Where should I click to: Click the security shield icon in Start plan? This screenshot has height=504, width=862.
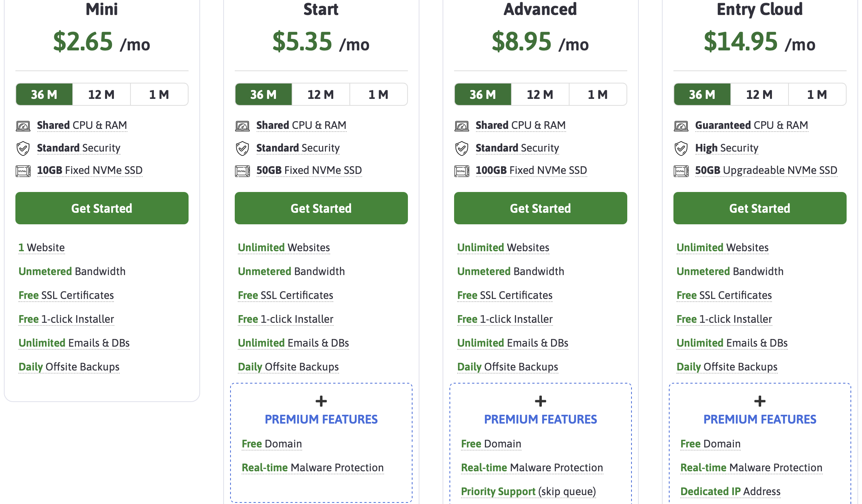[x=242, y=149]
